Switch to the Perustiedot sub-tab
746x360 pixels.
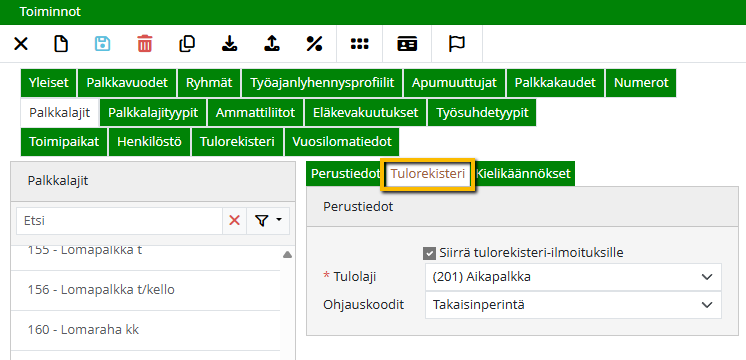tap(345, 174)
